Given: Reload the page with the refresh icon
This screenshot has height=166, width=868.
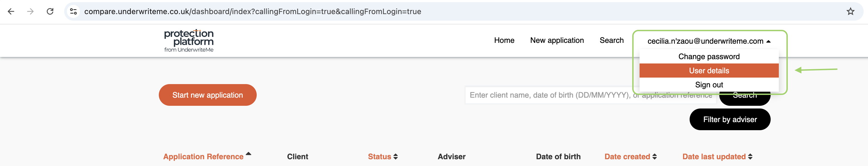Looking at the screenshot, I should point(50,11).
